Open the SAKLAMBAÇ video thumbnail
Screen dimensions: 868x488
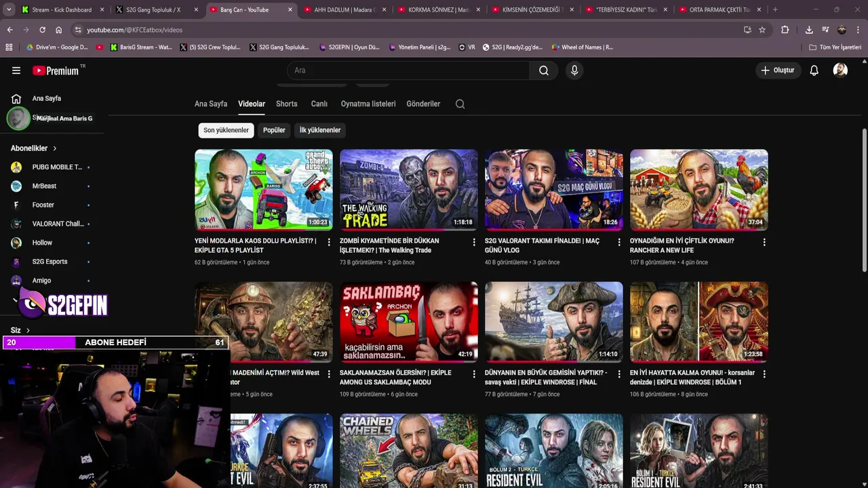tap(409, 321)
